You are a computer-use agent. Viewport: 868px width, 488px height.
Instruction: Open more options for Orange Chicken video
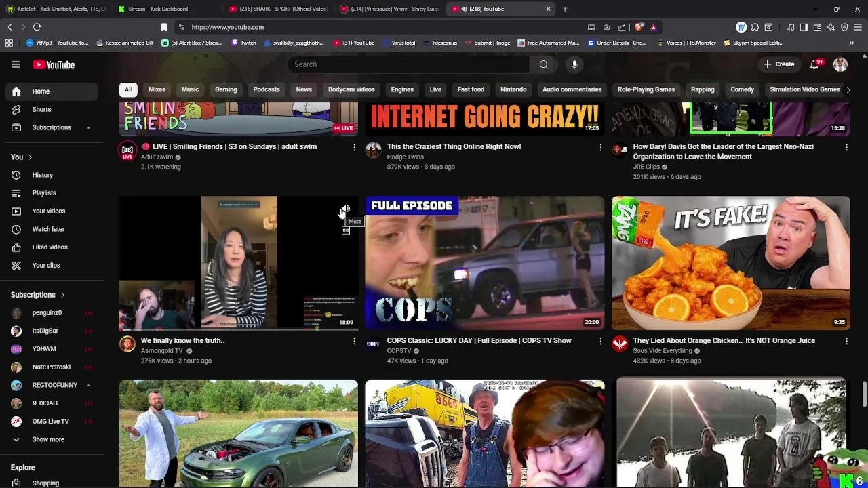pos(846,341)
